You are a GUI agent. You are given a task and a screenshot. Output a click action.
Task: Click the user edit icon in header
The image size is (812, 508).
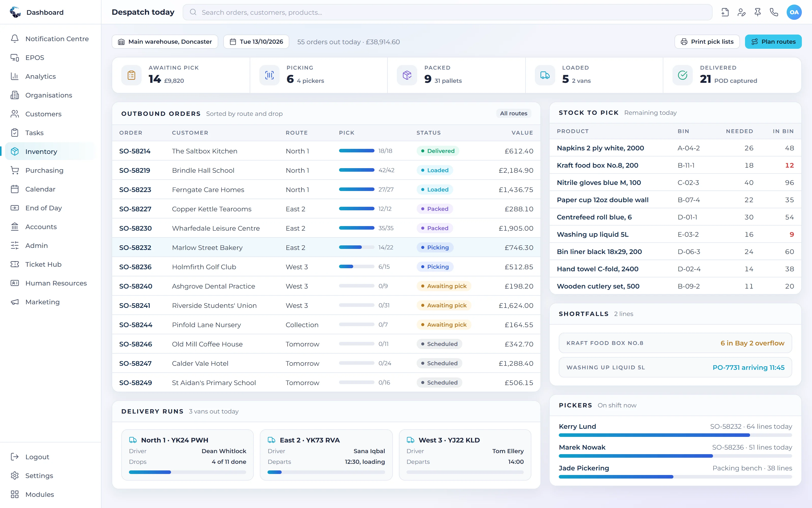(741, 12)
